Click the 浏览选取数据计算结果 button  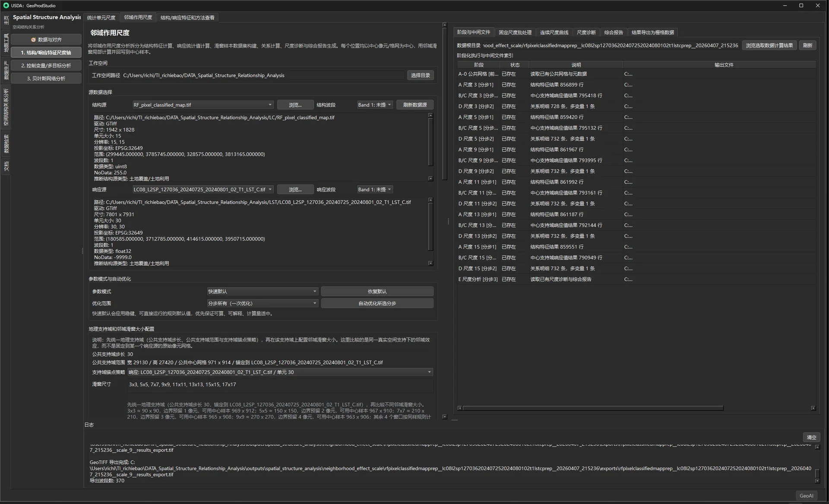pyautogui.click(x=769, y=45)
